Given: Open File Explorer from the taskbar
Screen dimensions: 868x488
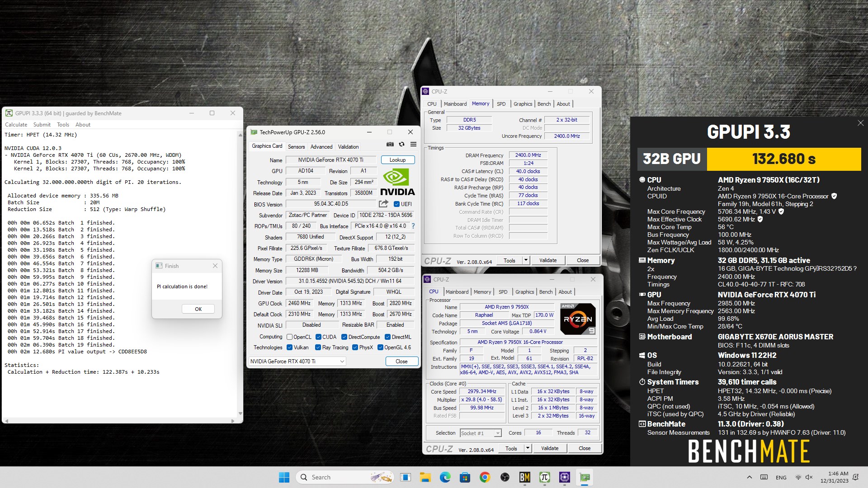Looking at the screenshot, I should tap(425, 477).
